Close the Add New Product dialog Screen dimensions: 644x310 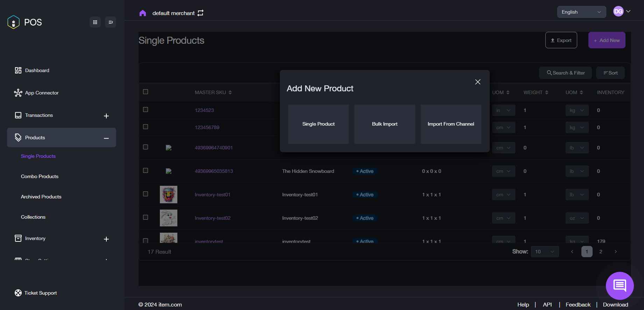pos(477,82)
